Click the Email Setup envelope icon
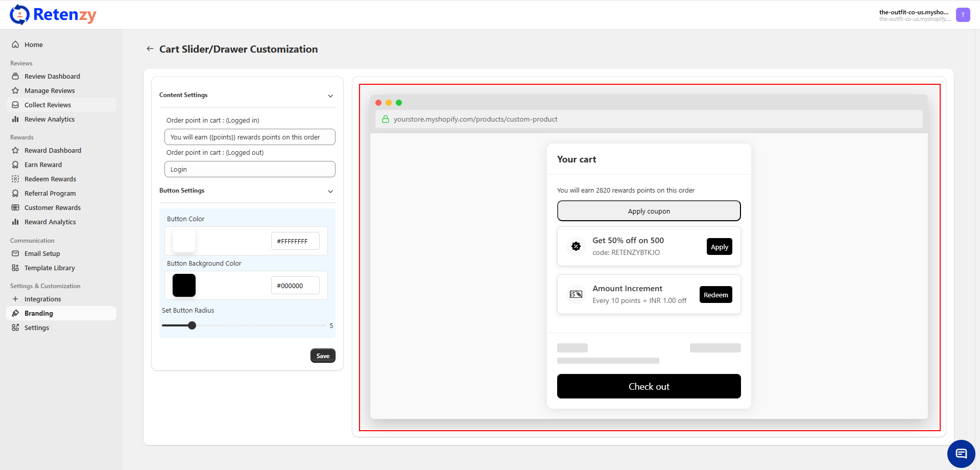The image size is (980, 470). click(x=15, y=254)
